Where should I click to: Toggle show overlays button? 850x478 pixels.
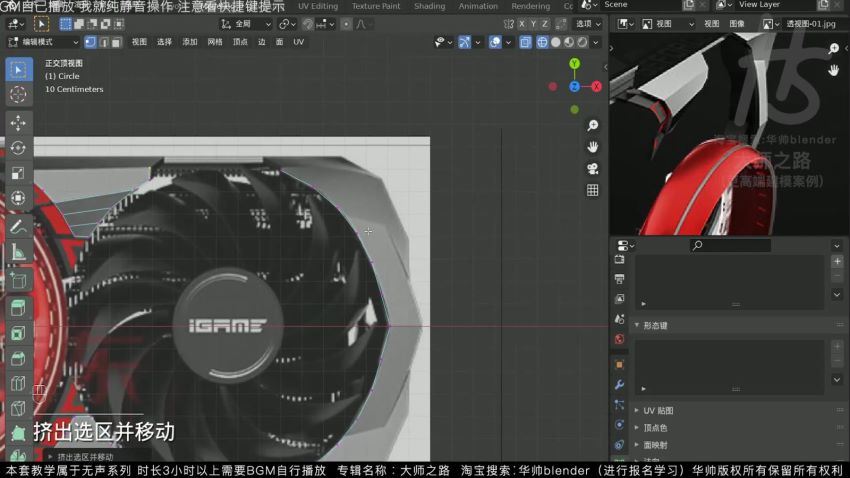click(x=495, y=42)
